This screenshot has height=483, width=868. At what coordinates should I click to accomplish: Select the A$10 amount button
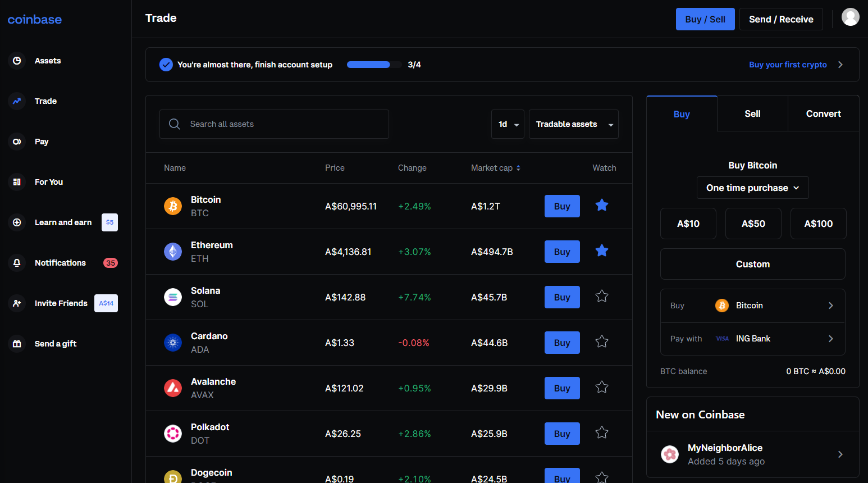coord(688,224)
